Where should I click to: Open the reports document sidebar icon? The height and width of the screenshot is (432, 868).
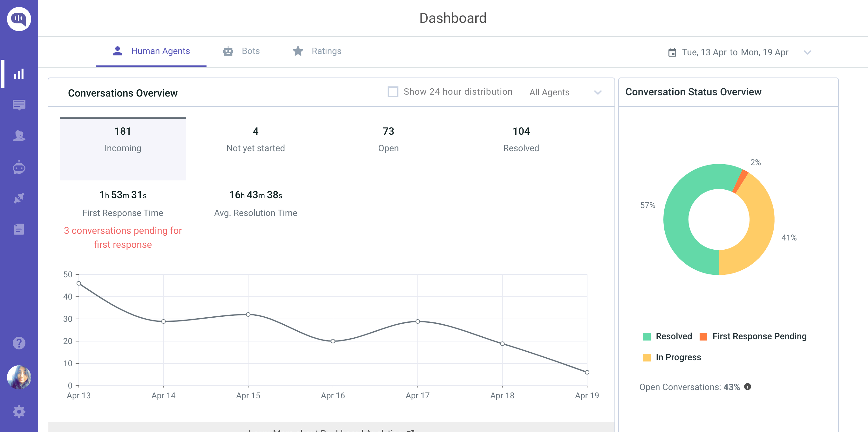click(x=19, y=229)
